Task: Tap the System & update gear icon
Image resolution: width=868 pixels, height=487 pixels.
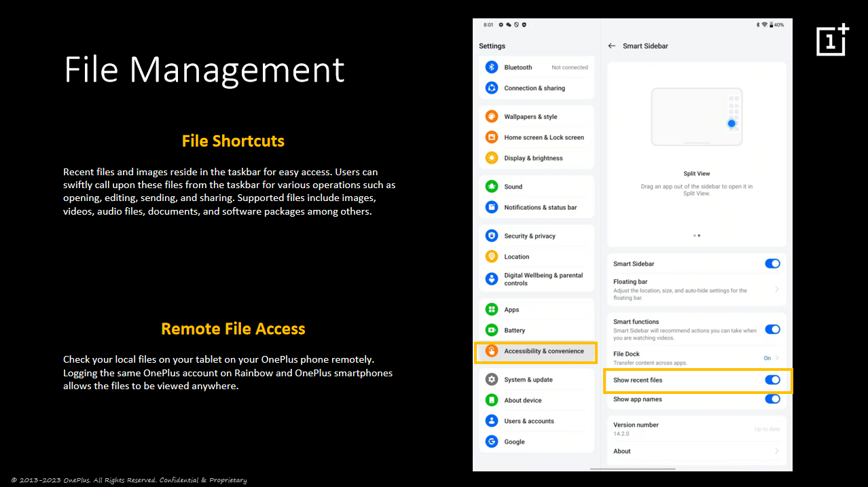Action: 492,380
